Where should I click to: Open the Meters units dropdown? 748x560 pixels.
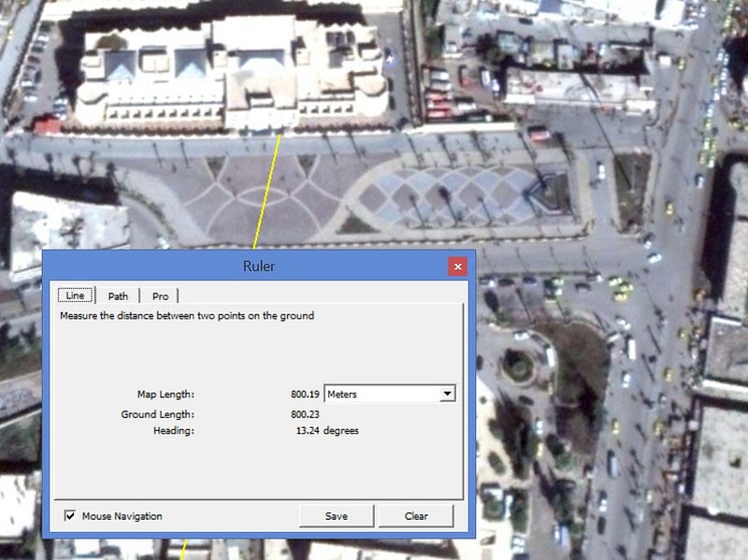pos(390,394)
